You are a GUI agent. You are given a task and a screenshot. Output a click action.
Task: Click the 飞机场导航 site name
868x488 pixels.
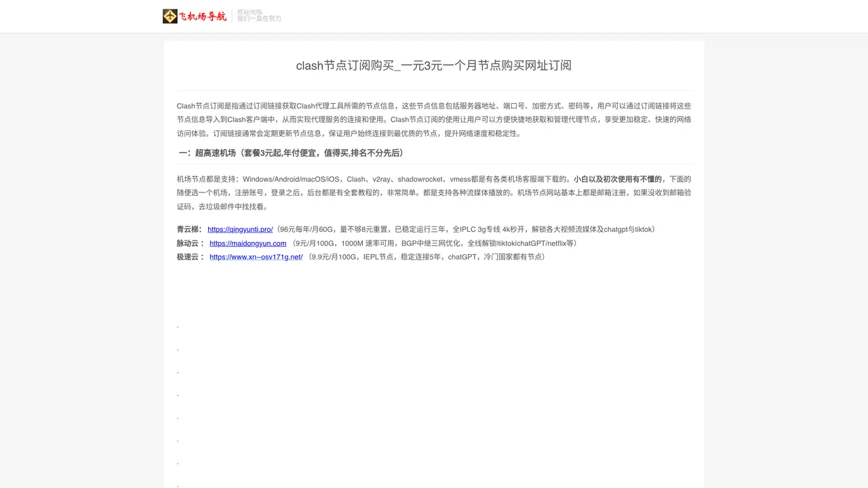(203, 16)
